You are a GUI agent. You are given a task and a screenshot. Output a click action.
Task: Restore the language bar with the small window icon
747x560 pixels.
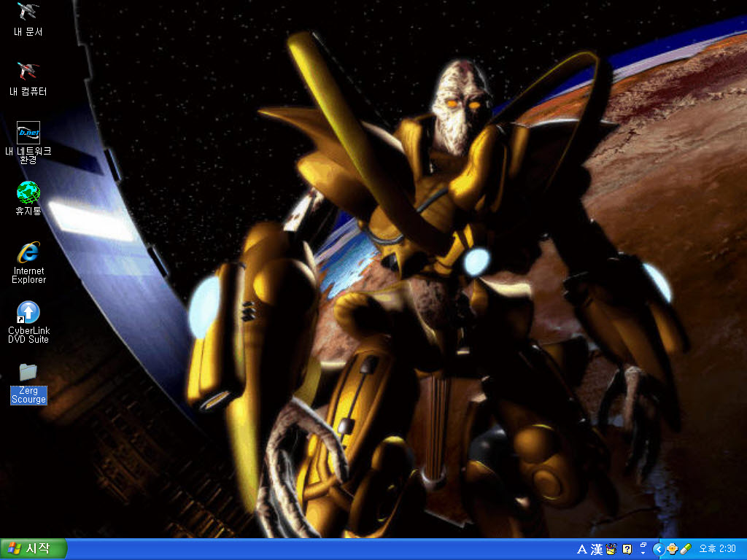(x=643, y=545)
